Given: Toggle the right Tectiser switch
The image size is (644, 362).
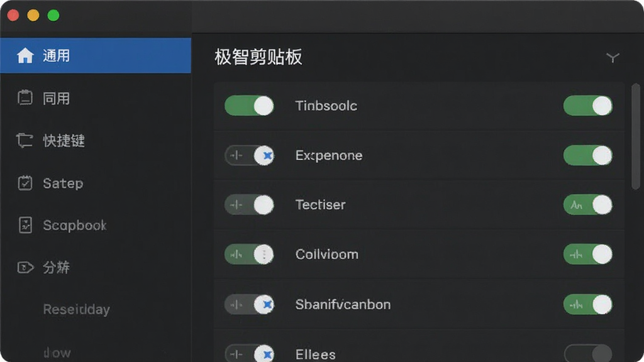Looking at the screenshot, I should (588, 205).
